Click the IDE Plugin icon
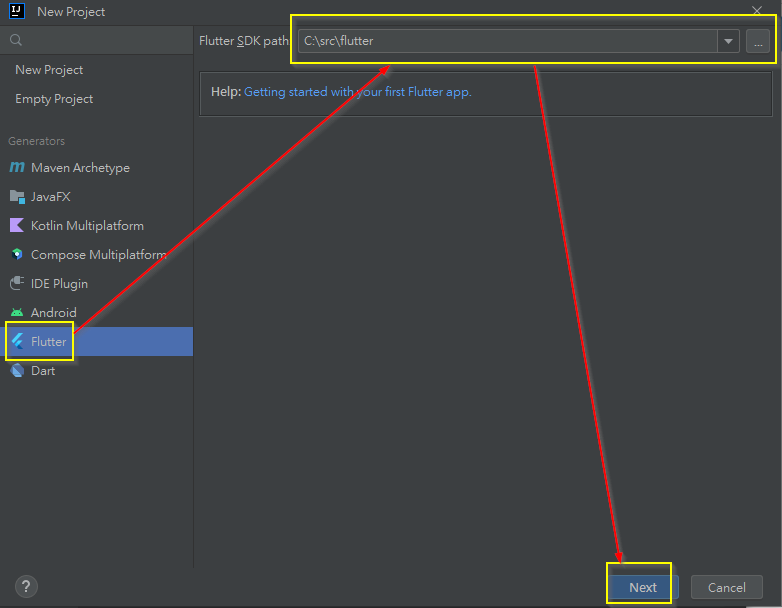The image size is (782, 608). (x=17, y=283)
